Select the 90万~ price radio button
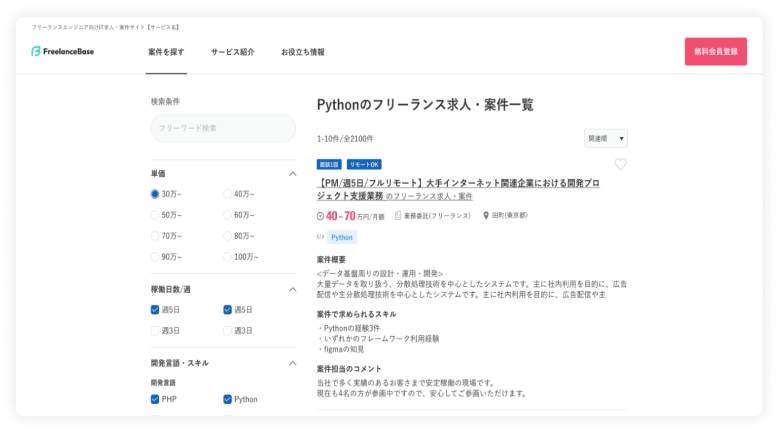The height and width of the screenshot is (432, 779). tap(155, 257)
